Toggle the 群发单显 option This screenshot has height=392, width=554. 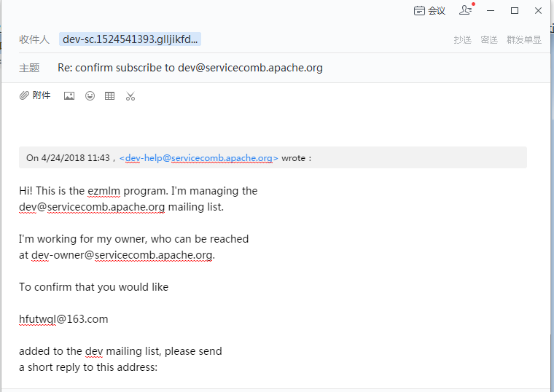(x=524, y=40)
